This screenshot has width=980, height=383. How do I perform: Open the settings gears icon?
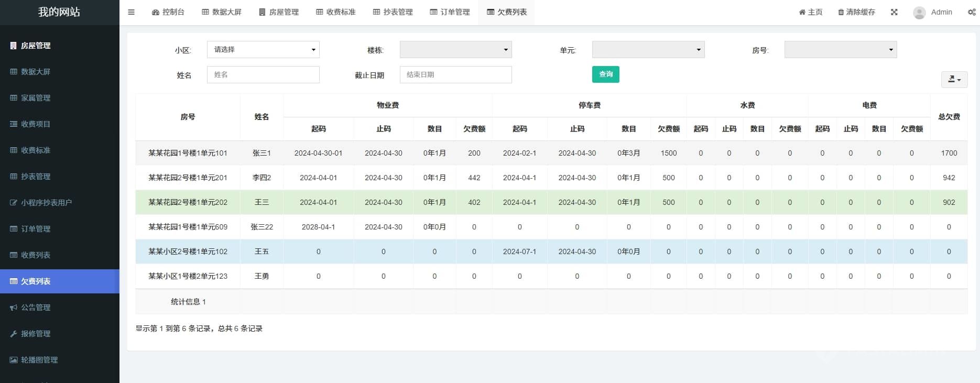(x=971, y=12)
